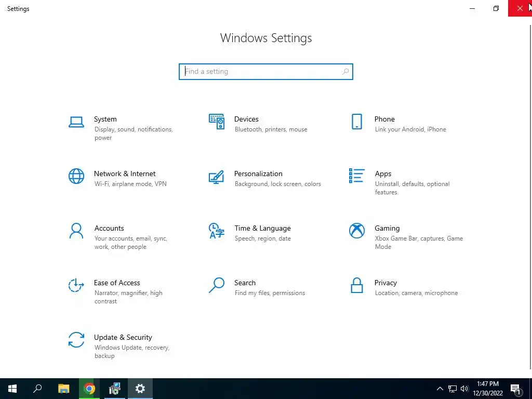
Task: Click 'Windows Update, recovery, backup' text
Action: coord(131,352)
